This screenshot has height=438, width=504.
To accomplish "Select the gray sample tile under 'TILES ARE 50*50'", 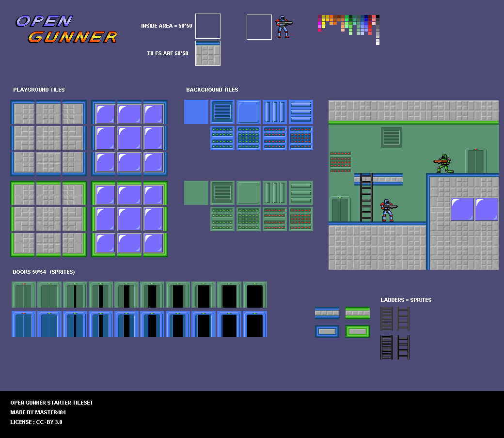I will point(208,53).
